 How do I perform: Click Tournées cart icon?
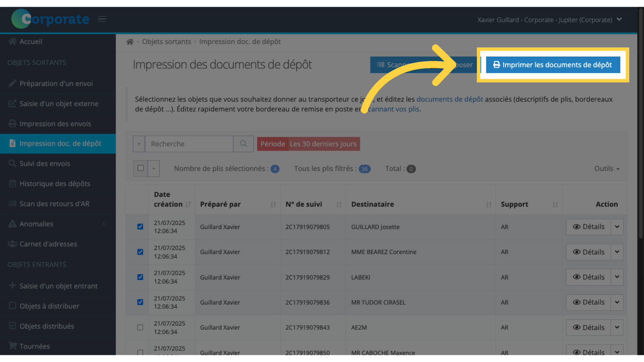(x=12, y=346)
